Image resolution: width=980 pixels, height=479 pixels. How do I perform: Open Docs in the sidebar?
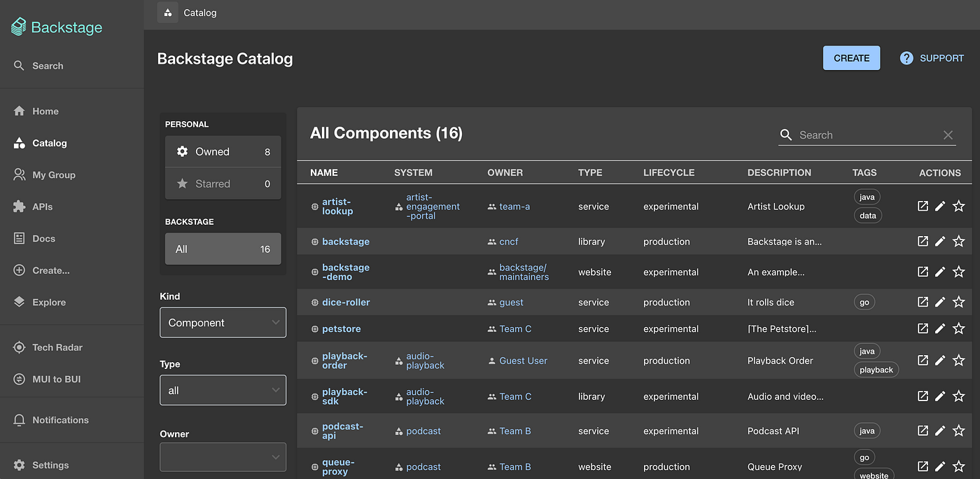(x=34, y=239)
